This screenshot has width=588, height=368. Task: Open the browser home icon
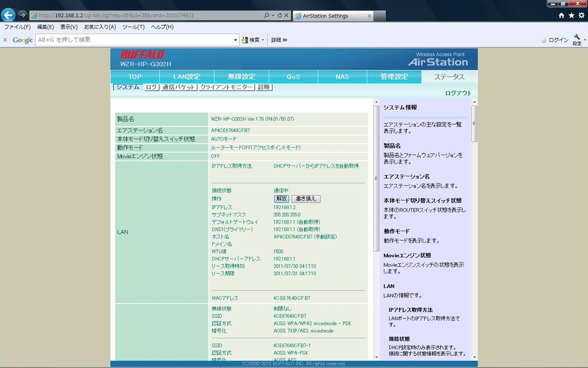point(562,16)
